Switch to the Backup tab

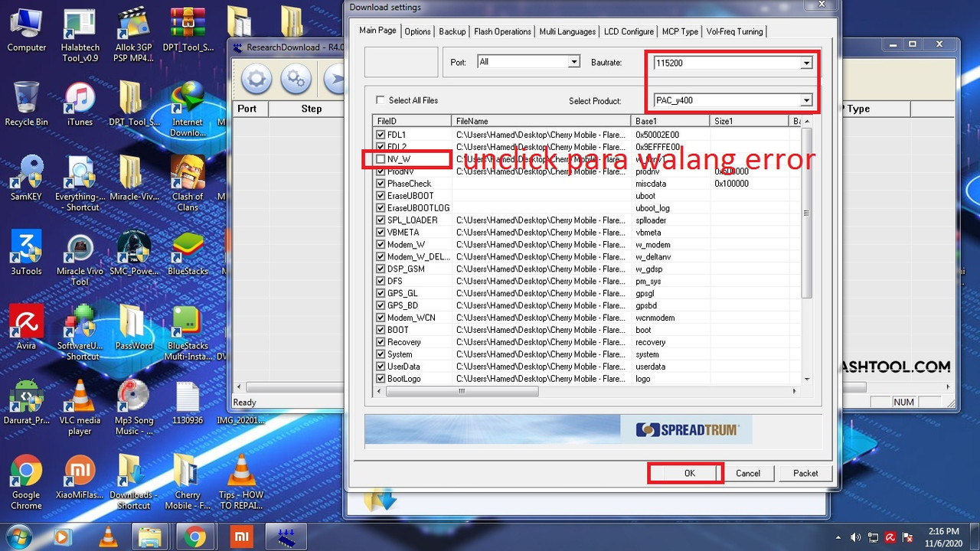point(452,31)
